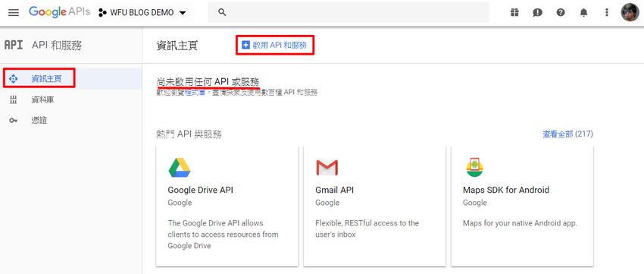
Task: Open 憑證 in the sidebar
Action: 71,121
